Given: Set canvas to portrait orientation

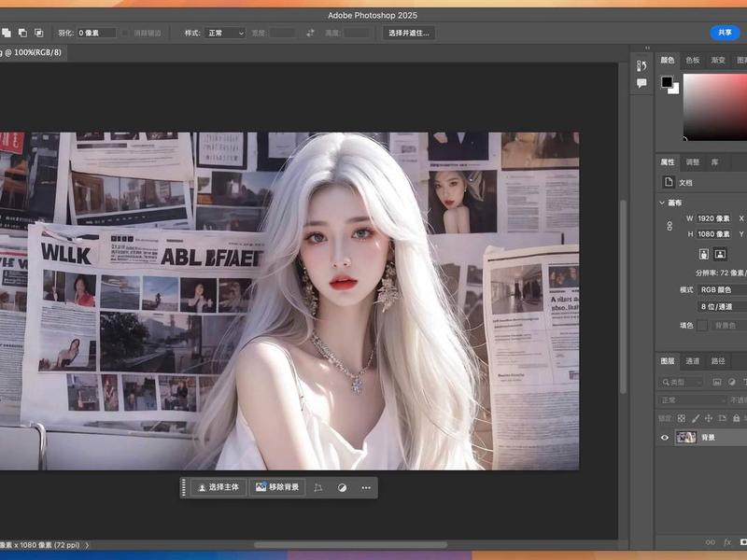Looking at the screenshot, I should coord(704,254).
